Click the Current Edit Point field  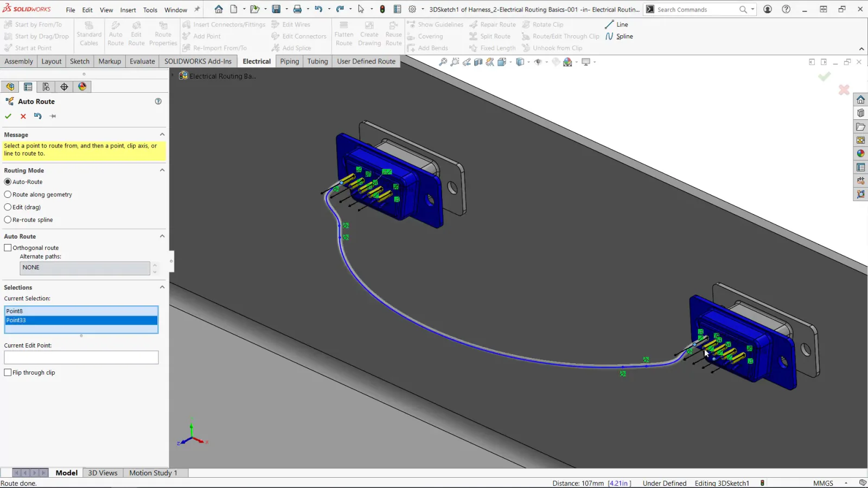81,357
